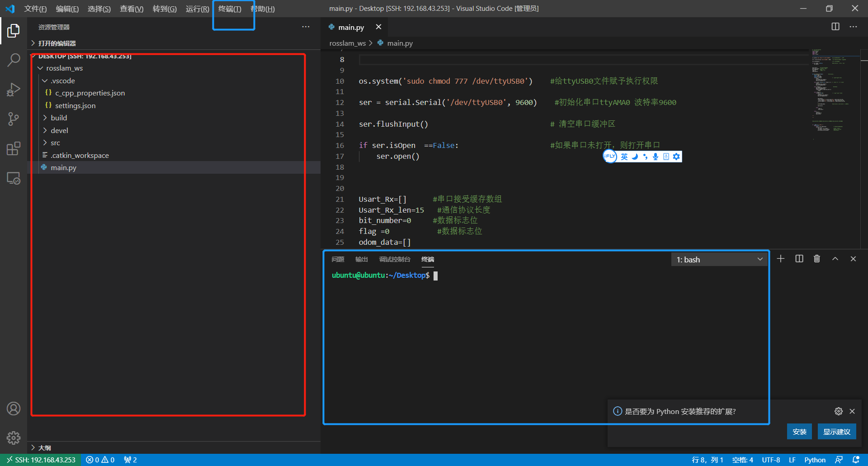
Task: Activate iFLY voice input microphone
Action: coord(656,157)
